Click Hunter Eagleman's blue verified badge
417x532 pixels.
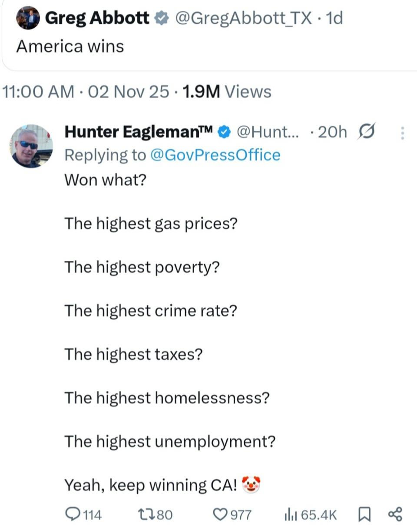[x=223, y=132]
